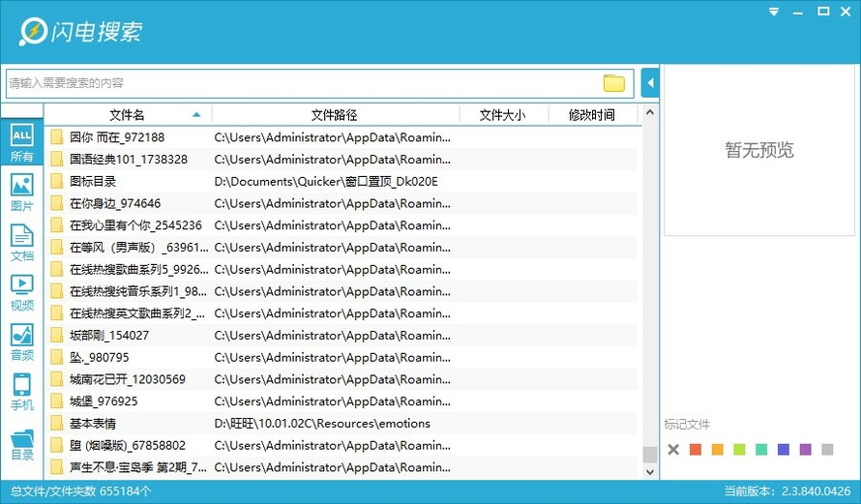
Task: Open the 手机 phone category
Action: tap(22, 392)
